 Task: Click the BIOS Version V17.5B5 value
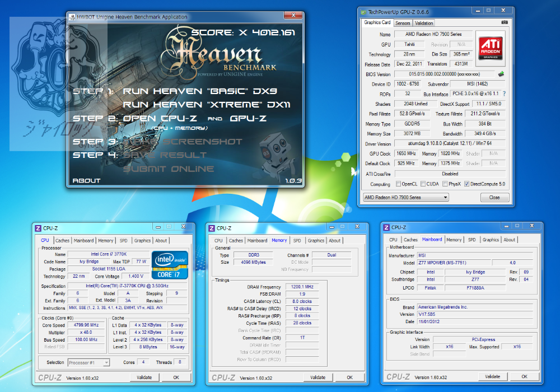click(475, 314)
